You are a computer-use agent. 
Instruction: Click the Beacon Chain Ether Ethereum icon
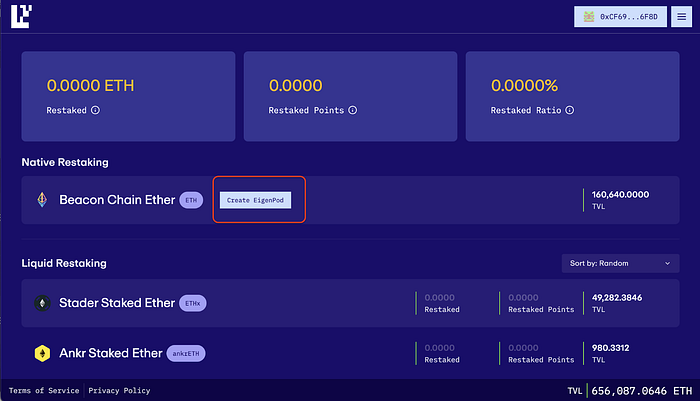[42, 200]
